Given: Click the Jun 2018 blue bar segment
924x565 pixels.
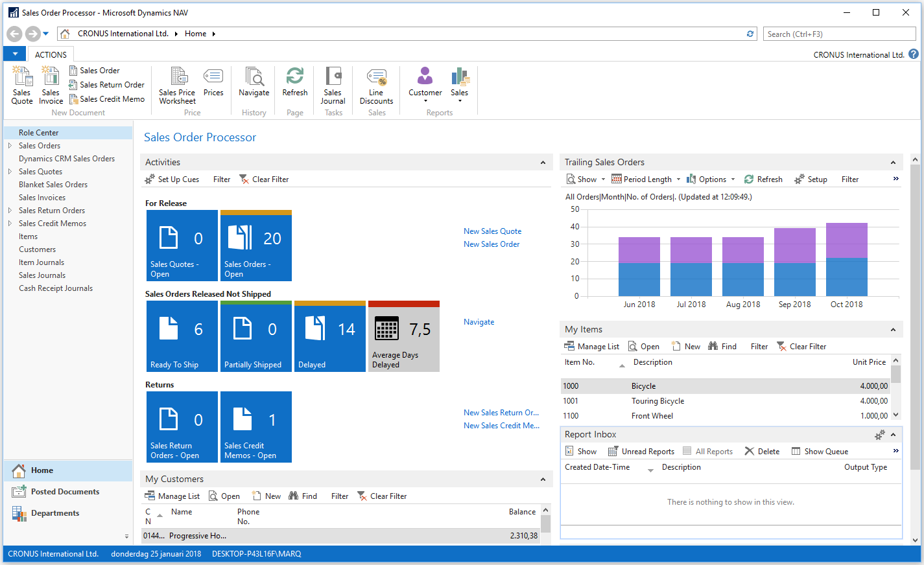Looking at the screenshot, I should (x=639, y=279).
